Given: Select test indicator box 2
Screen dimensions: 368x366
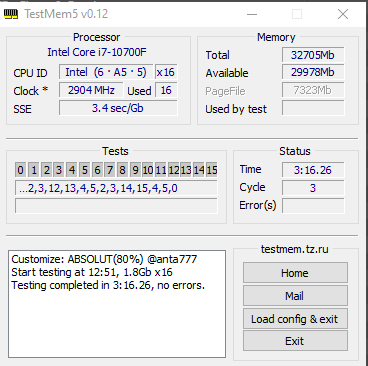Looking at the screenshot, I should (x=46, y=170).
